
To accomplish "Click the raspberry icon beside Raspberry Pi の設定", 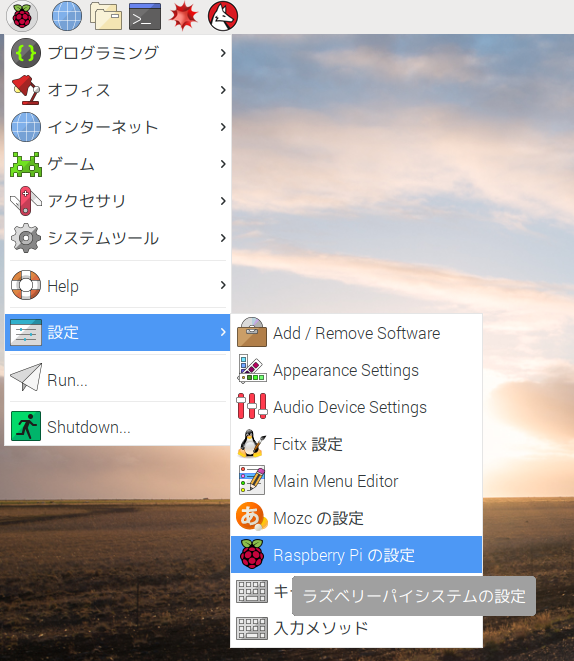I will 252,554.
